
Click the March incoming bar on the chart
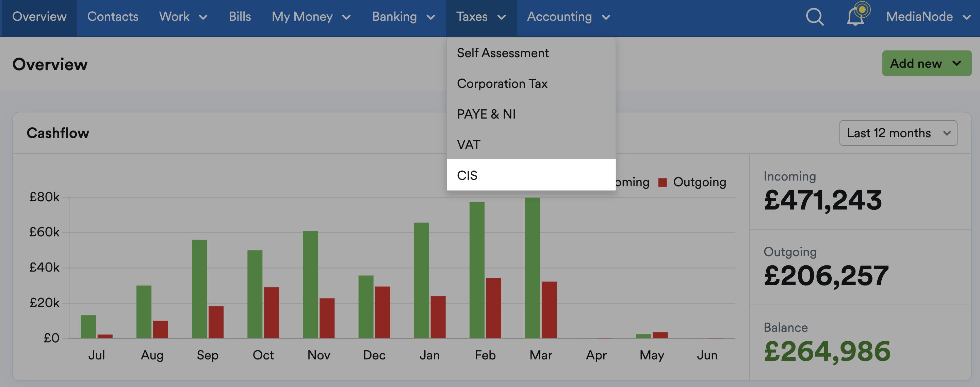pos(533,267)
